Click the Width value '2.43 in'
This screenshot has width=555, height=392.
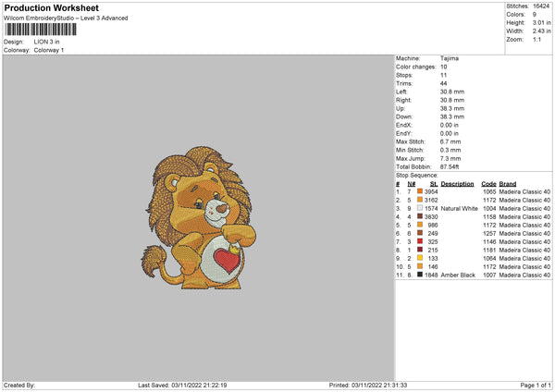coord(541,31)
